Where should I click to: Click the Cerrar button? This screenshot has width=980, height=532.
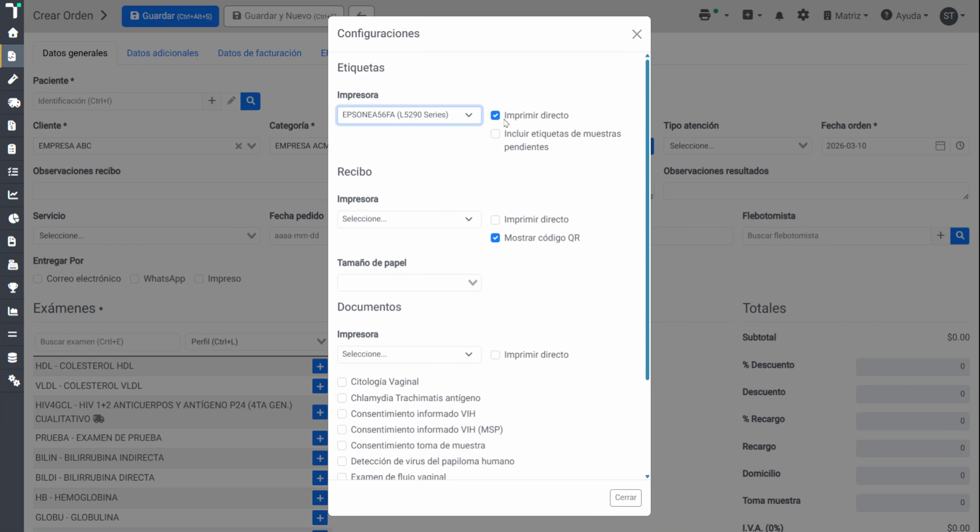(x=625, y=498)
